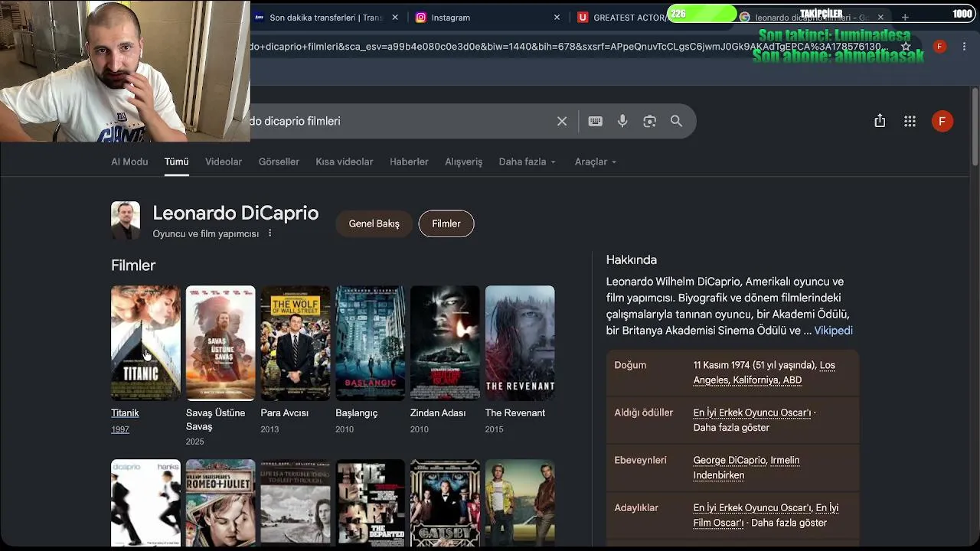Open the Araçlar tools dropdown
The height and width of the screenshot is (551, 980).
[x=596, y=161]
